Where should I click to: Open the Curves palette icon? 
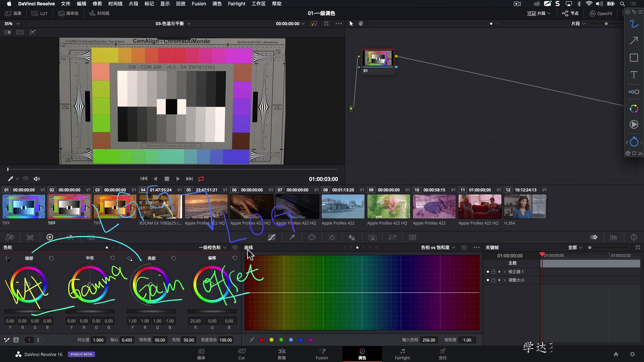272,237
